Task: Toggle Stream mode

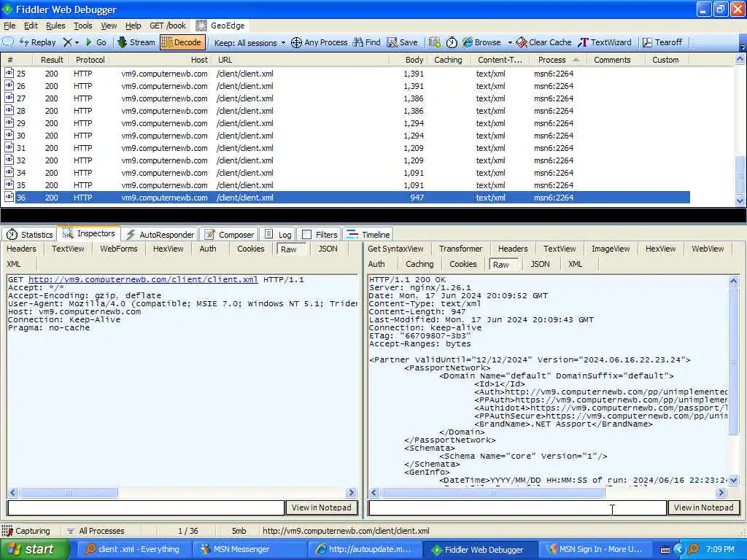Action: (x=136, y=42)
